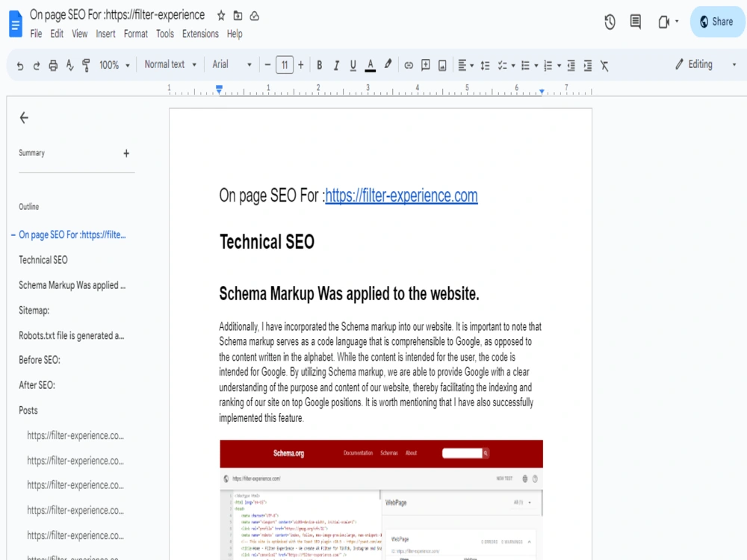Open Editing mode dropdown
This screenshot has height=560, width=747.
click(x=706, y=64)
